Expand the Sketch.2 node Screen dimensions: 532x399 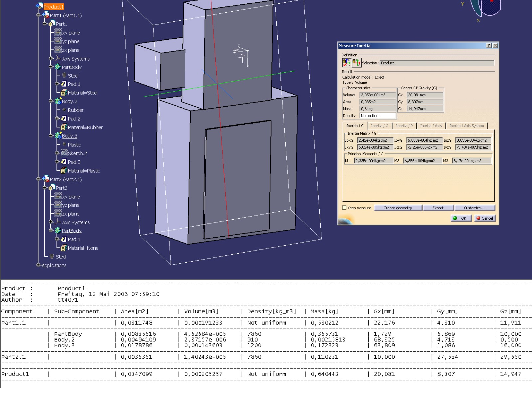click(x=57, y=153)
